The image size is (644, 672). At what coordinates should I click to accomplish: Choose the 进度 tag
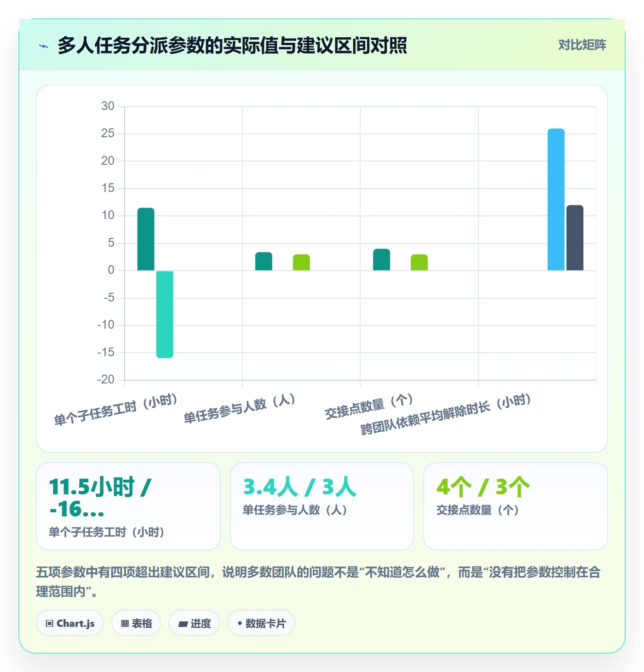[194, 623]
